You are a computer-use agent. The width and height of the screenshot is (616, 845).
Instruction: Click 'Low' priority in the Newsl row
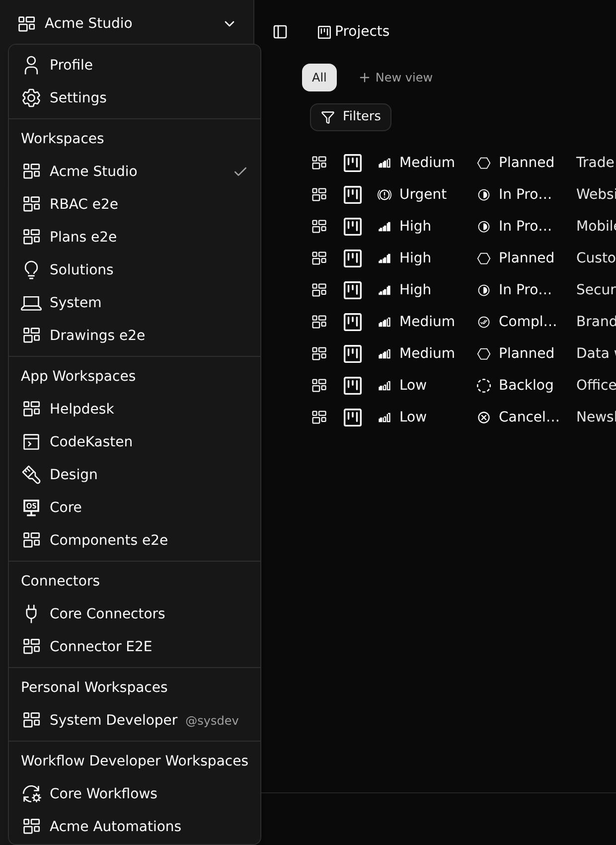(413, 417)
